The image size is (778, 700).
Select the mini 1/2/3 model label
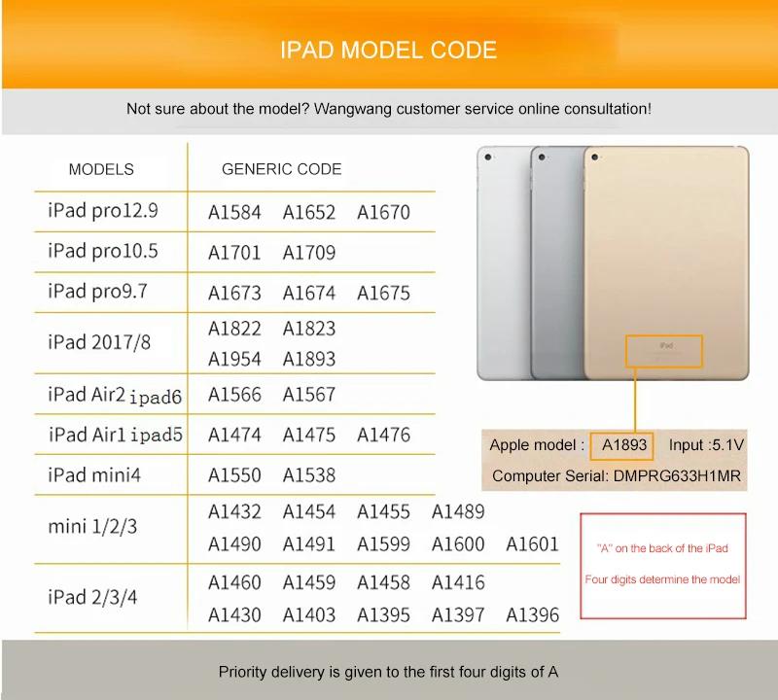(92, 527)
